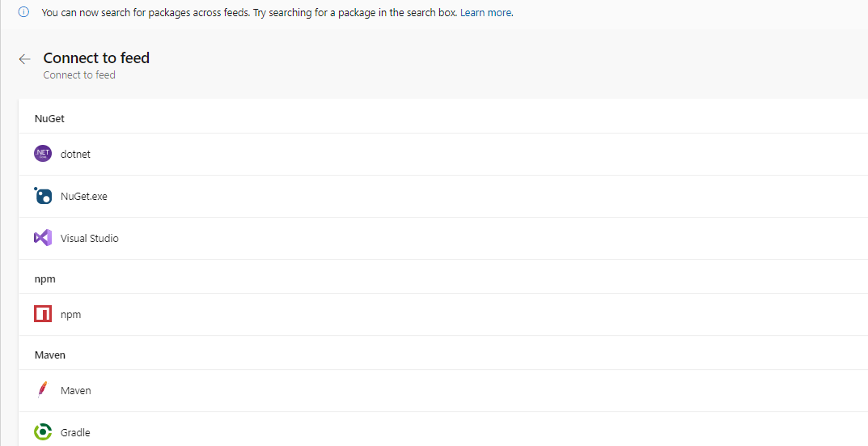Screen dimensions: 868x446
Task: Click the gray Connect to feed subtitle
Action: 79,75
